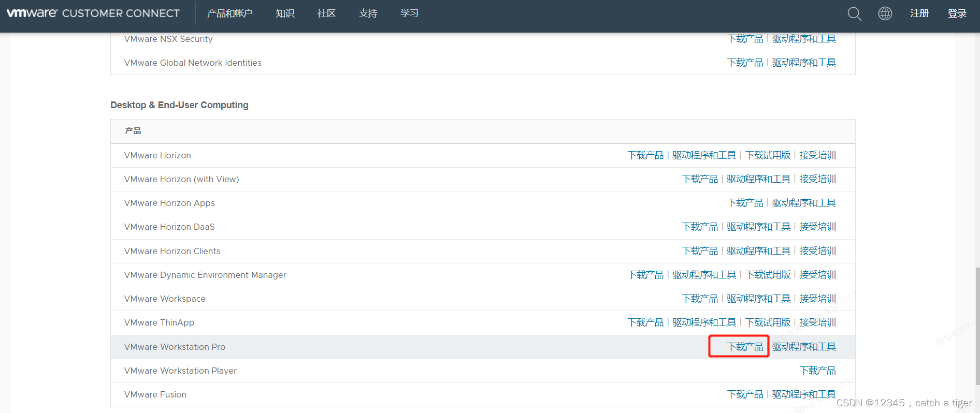Click the Desktop & End-User Computing heading
980x413 pixels.
(x=179, y=105)
